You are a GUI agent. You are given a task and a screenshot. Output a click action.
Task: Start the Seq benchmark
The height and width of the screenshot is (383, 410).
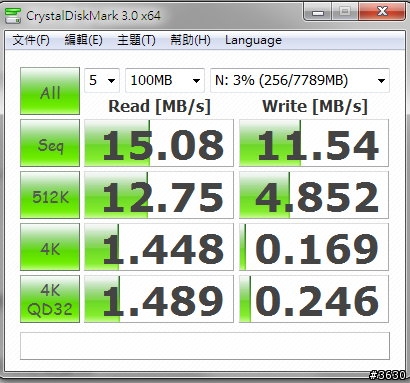point(50,143)
